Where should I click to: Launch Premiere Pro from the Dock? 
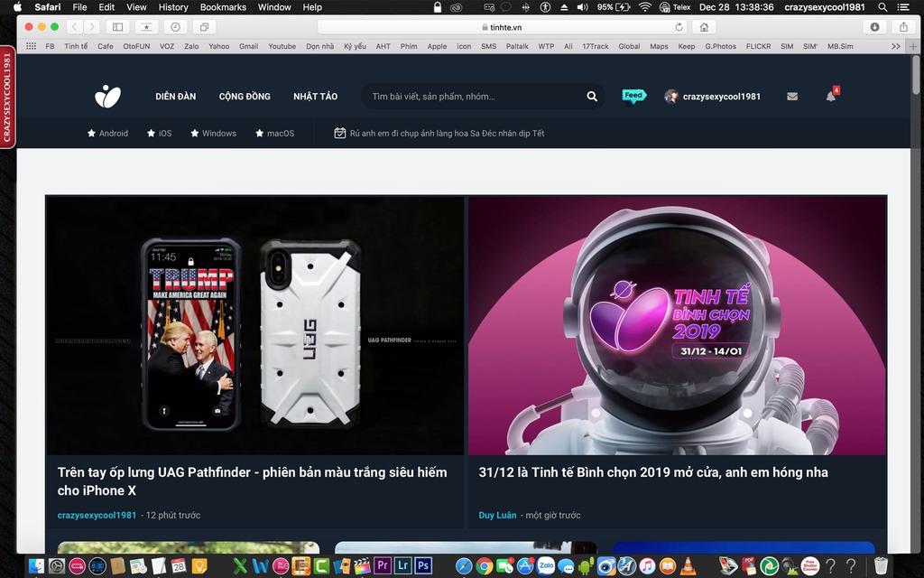tap(383, 566)
